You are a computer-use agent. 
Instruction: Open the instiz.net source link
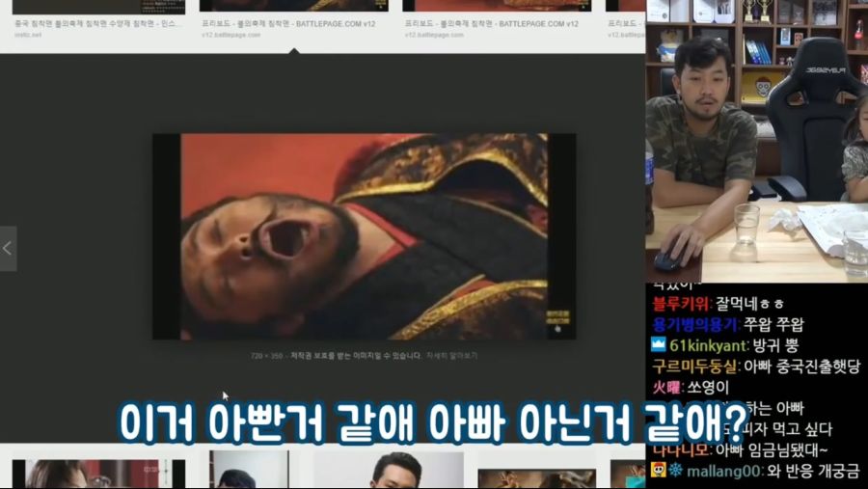[29, 35]
